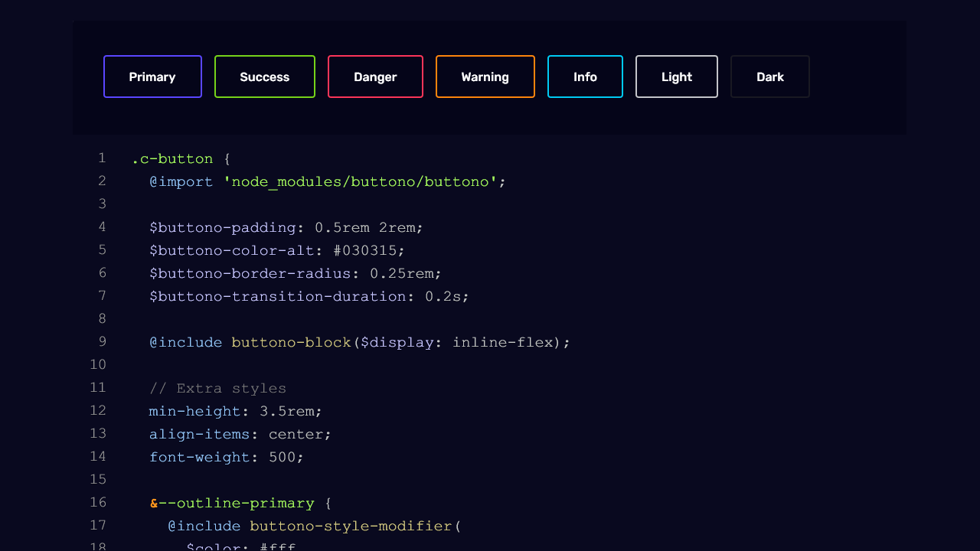The width and height of the screenshot is (980, 551).
Task: Place cursor on the $buttono-padding variable
Action: [222, 228]
